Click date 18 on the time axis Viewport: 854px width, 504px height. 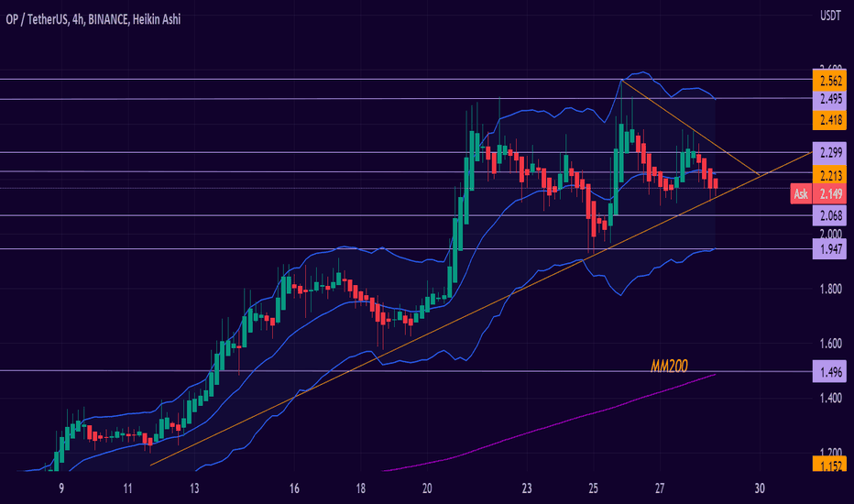pyautogui.click(x=360, y=488)
